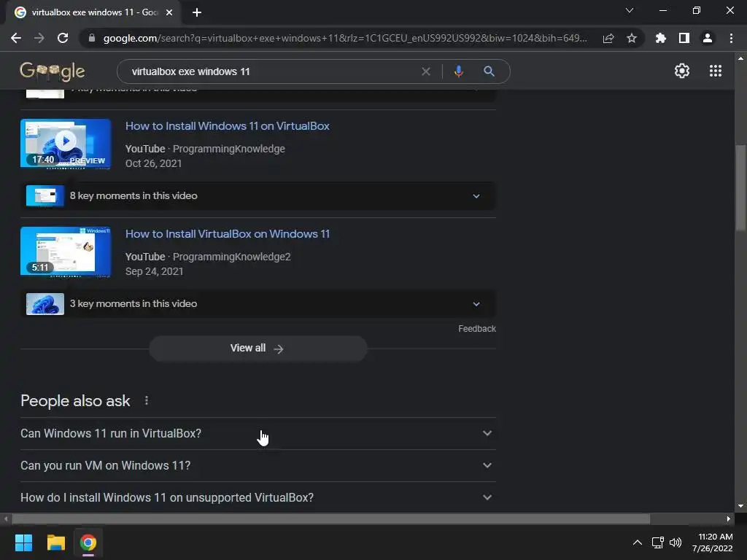Viewport: 747px width, 560px height.
Task: Open the network icon in the system tray
Action: click(x=657, y=542)
